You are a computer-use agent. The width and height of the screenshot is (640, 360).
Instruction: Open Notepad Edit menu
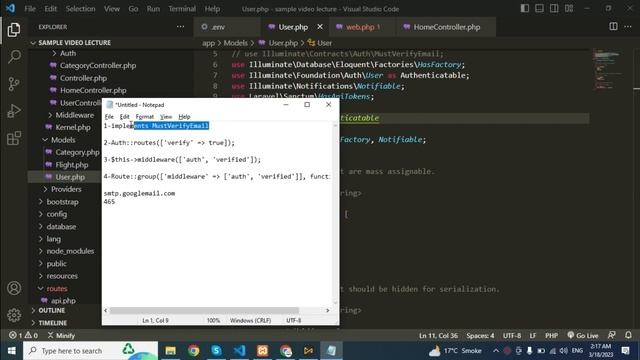point(124,117)
